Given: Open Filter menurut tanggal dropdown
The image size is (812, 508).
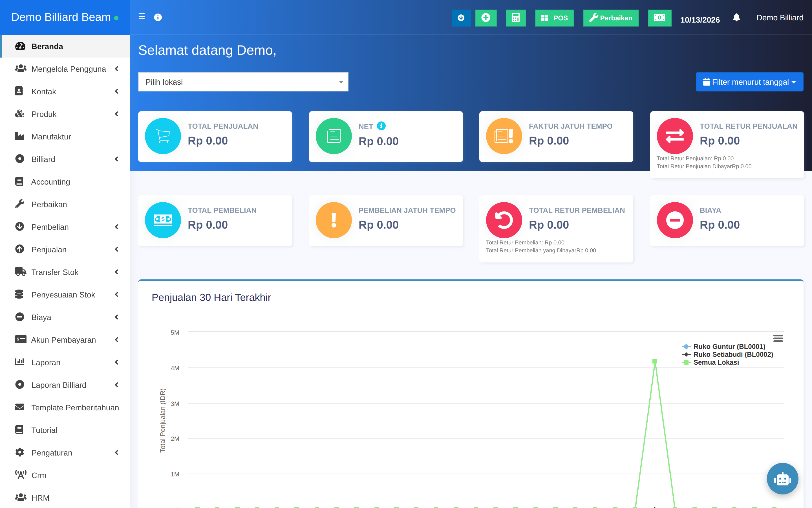Looking at the screenshot, I should (x=749, y=82).
